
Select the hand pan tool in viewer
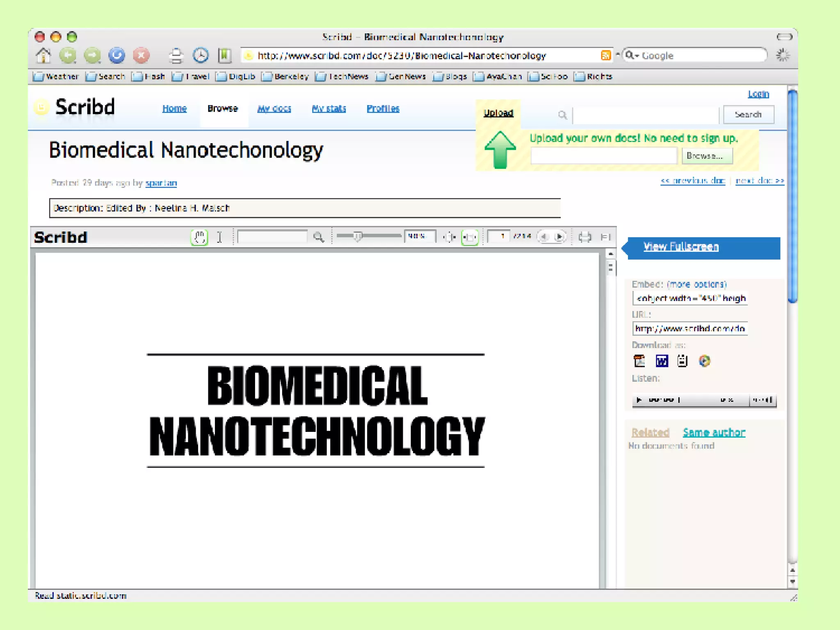click(199, 237)
